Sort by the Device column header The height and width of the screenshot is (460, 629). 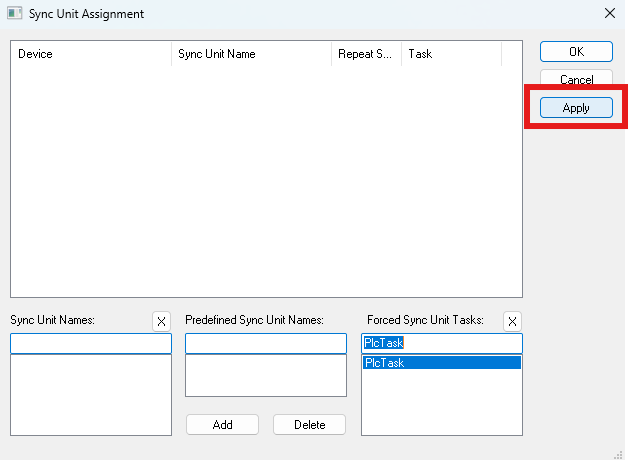pyautogui.click(x=91, y=54)
